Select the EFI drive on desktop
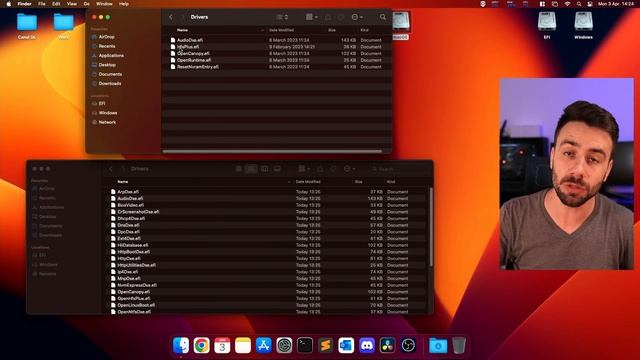 (x=547, y=25)
